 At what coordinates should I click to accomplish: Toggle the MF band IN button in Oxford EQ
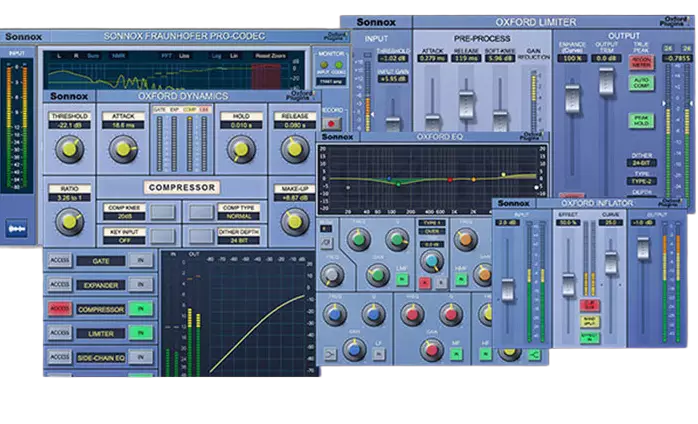(x=456, y=355)
